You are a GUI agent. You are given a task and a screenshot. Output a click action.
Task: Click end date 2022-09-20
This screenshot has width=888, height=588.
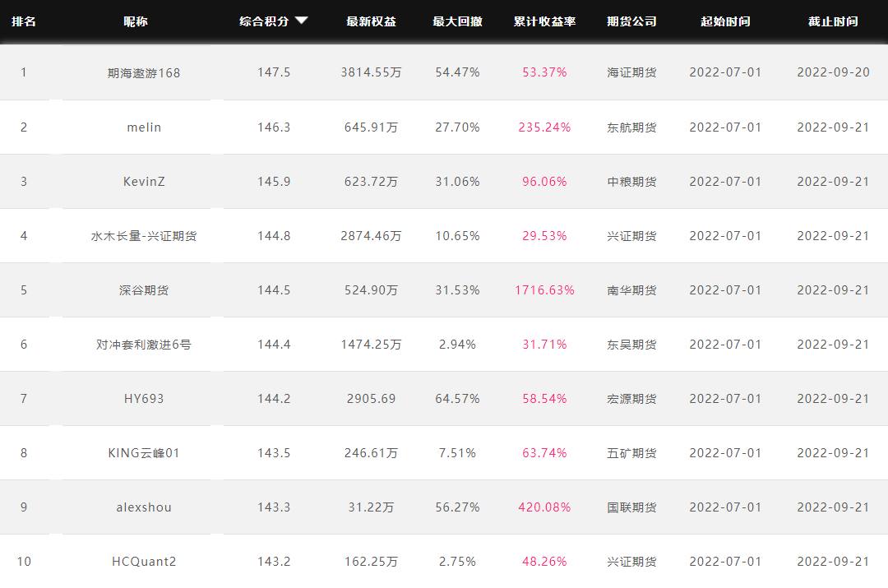coord(833,72)
